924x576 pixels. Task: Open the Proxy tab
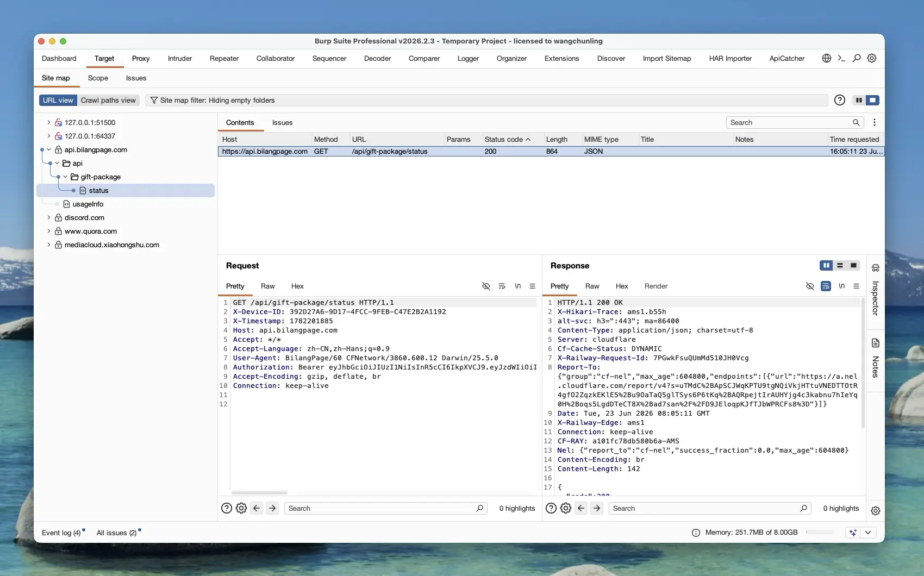pos(141,58)
